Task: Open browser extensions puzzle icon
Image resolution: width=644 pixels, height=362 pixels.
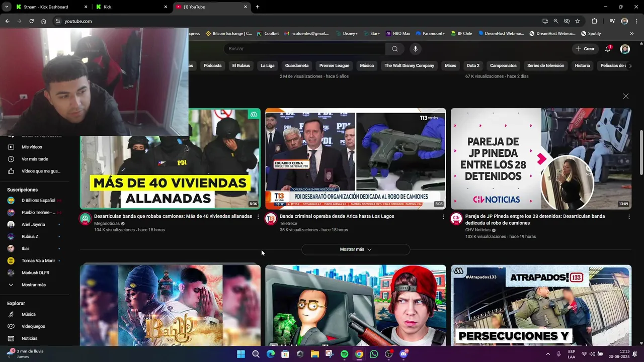Action: [x=595, y=21]
